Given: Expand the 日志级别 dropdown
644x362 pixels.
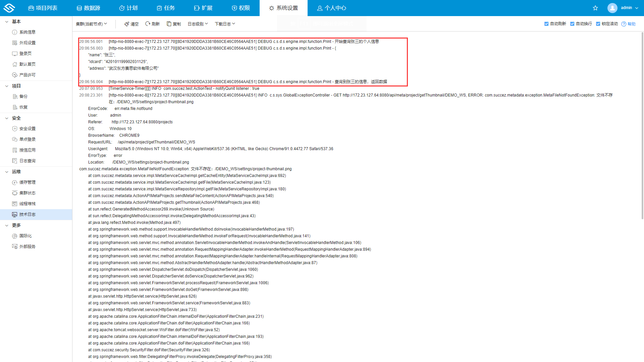Looking at the screenshot, I should (x=198, y=24).
